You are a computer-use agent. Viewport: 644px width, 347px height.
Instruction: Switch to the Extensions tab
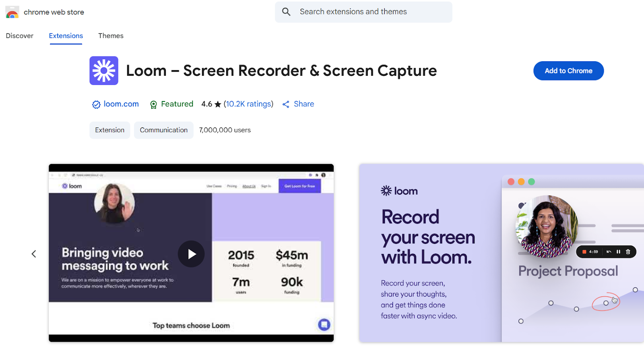tap(66, 36)
